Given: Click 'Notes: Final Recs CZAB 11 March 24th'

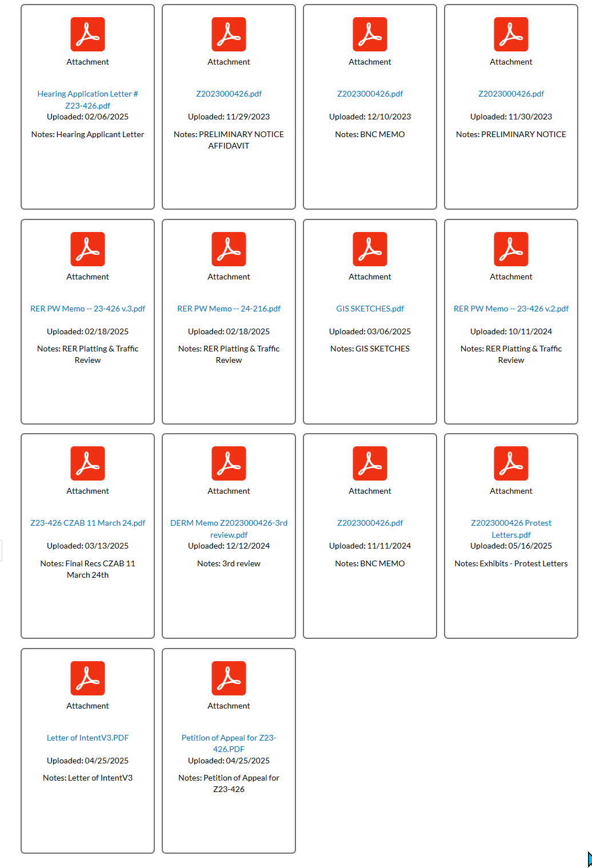Looking at the screenshot, I should coord(87,569).
